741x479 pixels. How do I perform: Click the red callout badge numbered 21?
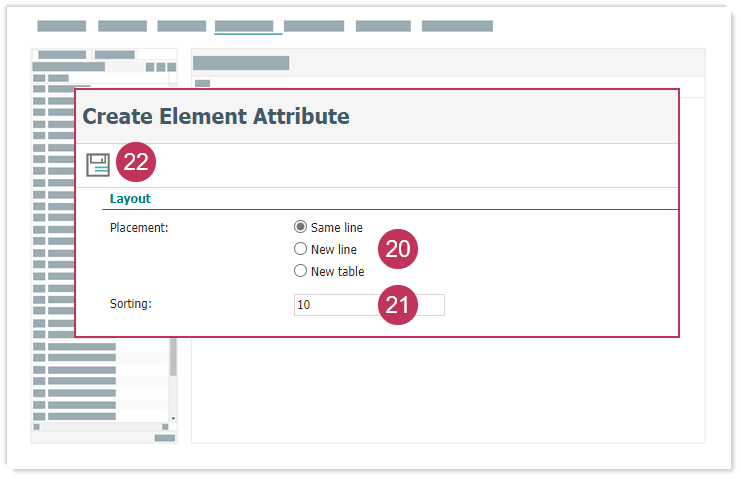point(397,306)
